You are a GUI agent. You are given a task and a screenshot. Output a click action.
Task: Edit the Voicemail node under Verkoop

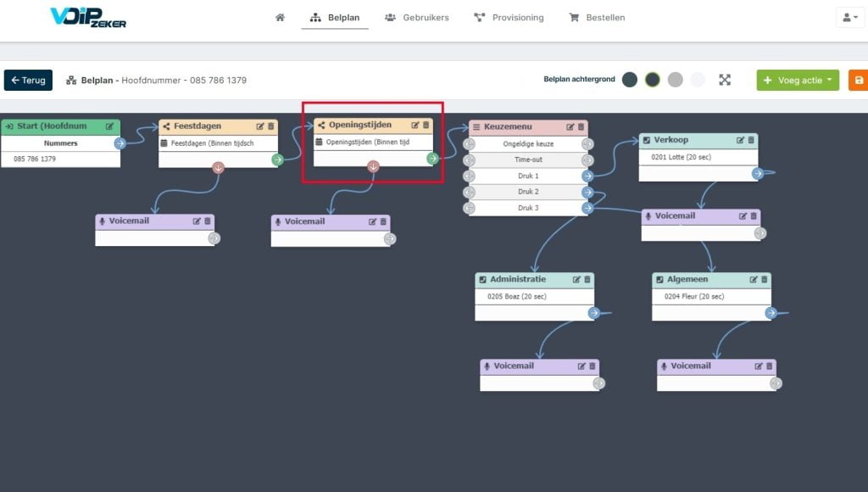(743, 216)
